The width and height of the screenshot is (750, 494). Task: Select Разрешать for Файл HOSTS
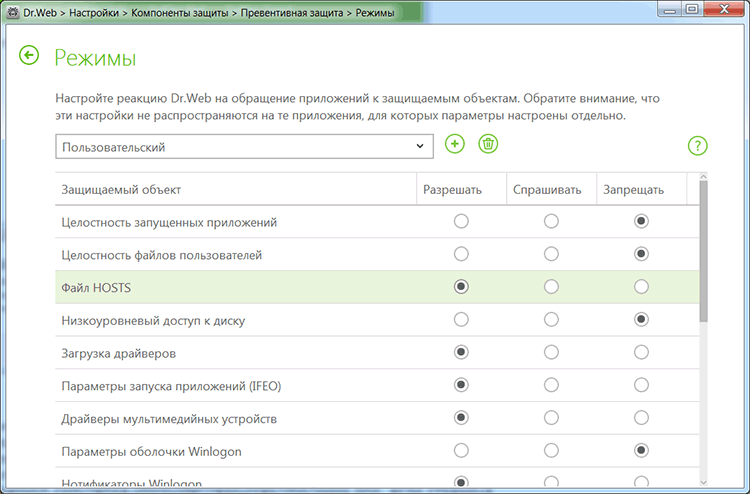[461, 287]
